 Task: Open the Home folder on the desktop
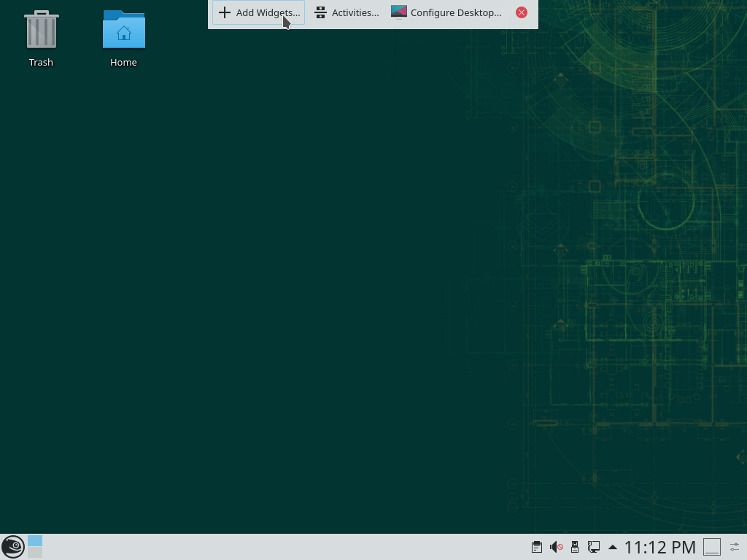coord(123,31)
